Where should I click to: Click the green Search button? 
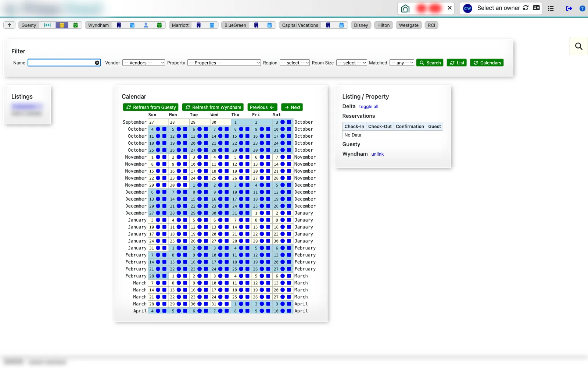coord(430,63)
